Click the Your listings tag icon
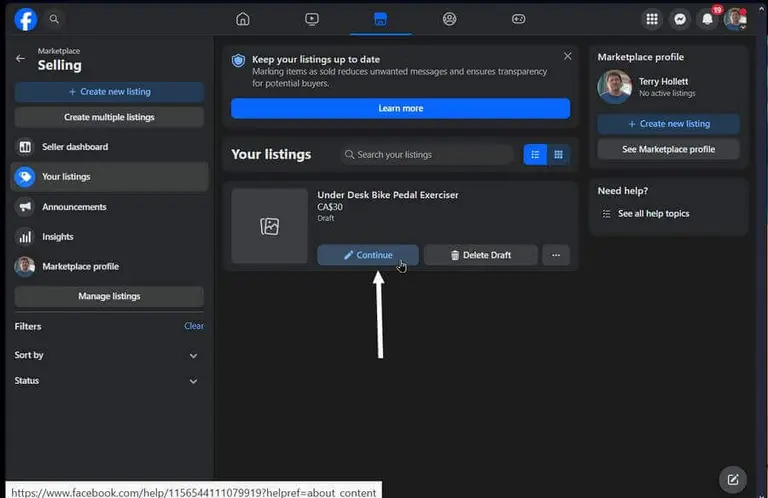Image resolution: width=768 pixels, height=498 pixels. point(24,177)
